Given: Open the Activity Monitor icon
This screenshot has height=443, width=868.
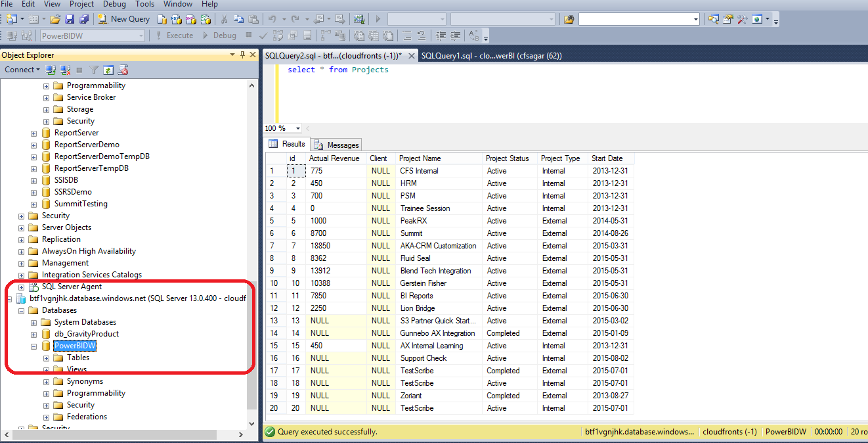Looking at the screenshot, I should 359,19.
